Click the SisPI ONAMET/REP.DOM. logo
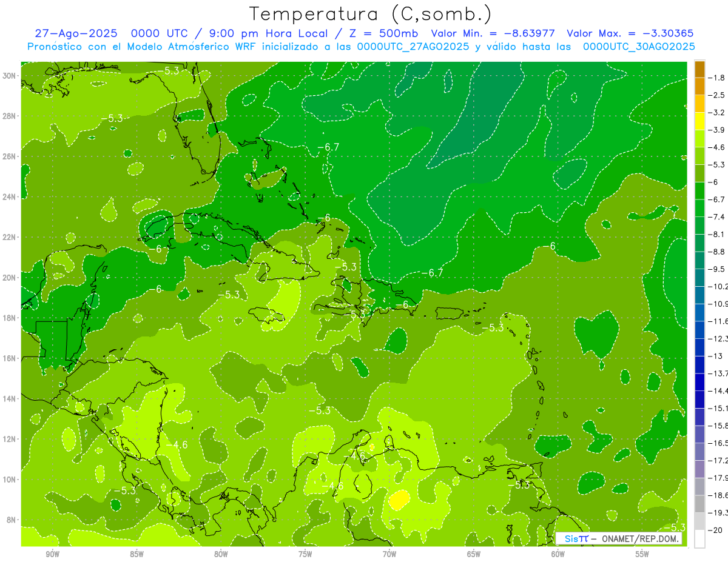 (x=619, y=538)
